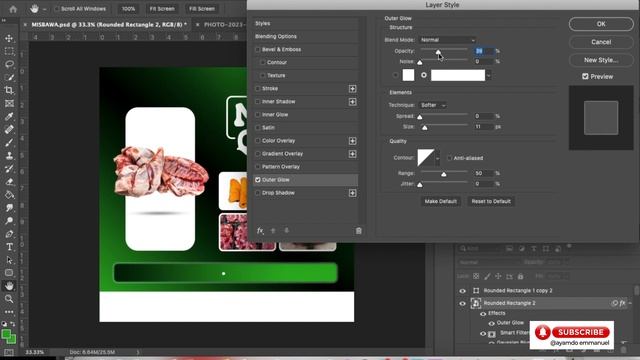The width and height of the screenshot is (640, 360).
Task: Select the Color Overlay style entry
Action: point(278,141)
